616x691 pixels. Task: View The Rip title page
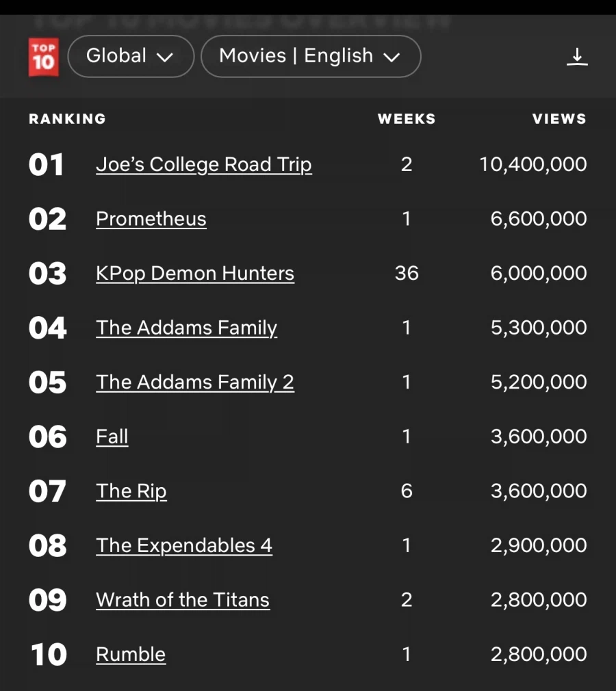[131, 491]
